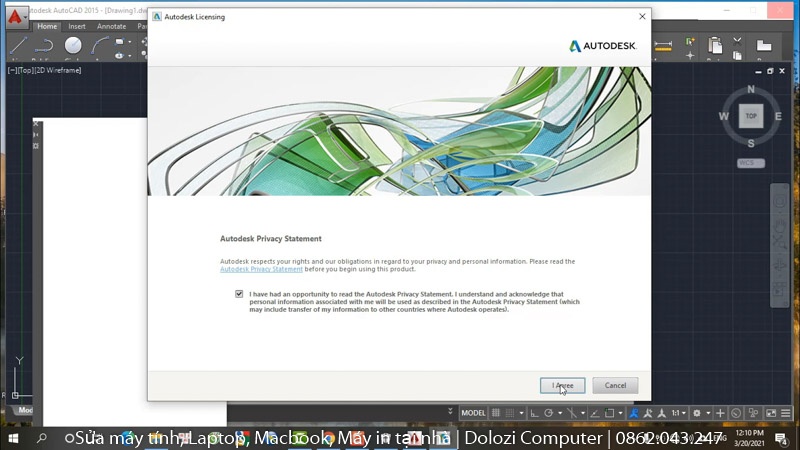Switch to the Annotate ribbon tab

[x=111, y=26]
